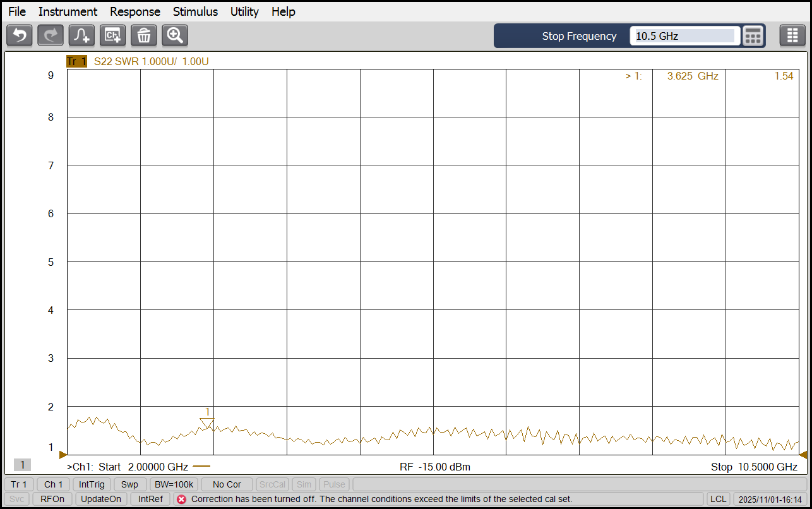Viewport: 812px width, 509px height.
Task: Open the Response menu
Action: point(135,11)
